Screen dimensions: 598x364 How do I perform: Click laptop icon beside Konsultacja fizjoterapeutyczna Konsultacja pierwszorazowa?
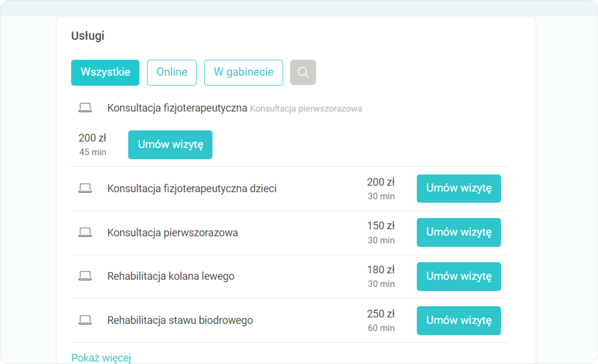85,107
